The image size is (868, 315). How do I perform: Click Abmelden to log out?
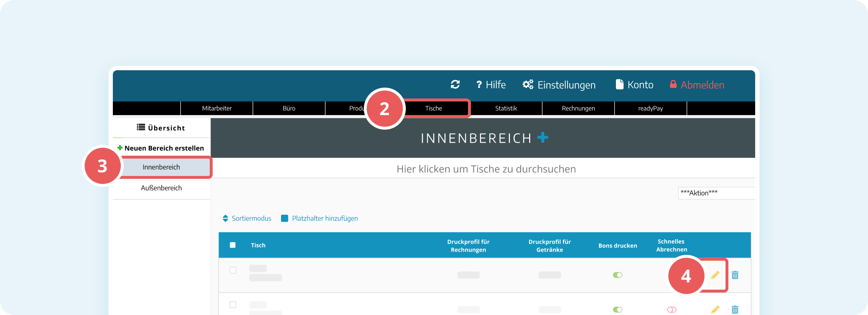coord(697,85)
